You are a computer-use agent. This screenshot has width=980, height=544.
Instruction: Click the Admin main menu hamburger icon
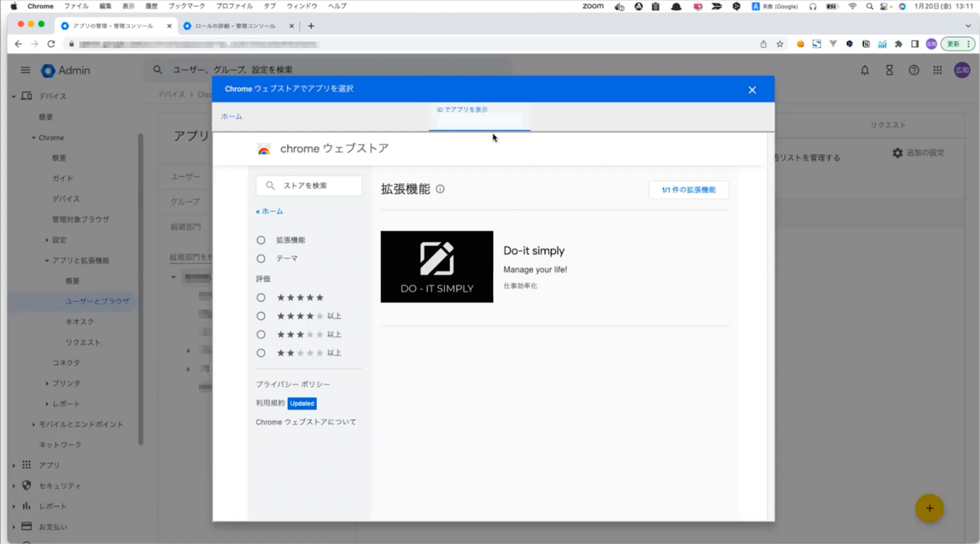tap(25, 70)
